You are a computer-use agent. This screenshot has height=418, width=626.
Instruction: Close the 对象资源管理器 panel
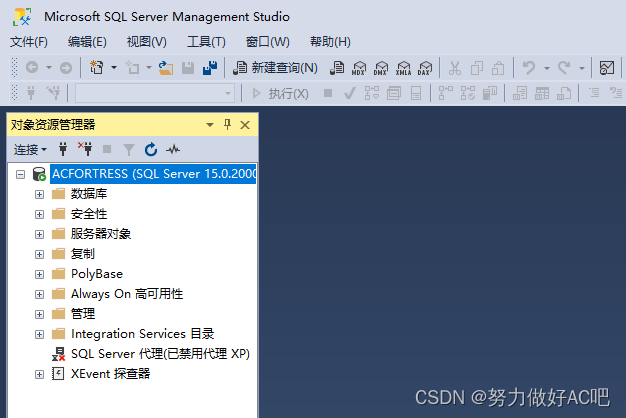245,125
